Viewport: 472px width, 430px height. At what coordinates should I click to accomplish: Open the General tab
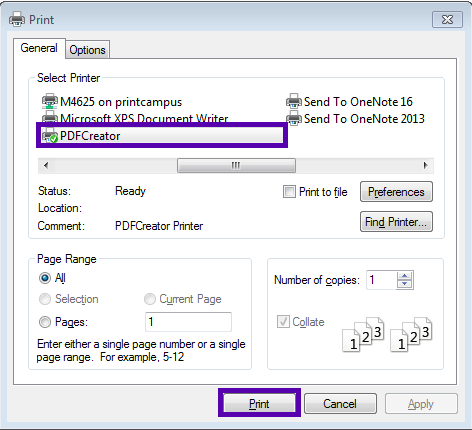coord(39,48)
